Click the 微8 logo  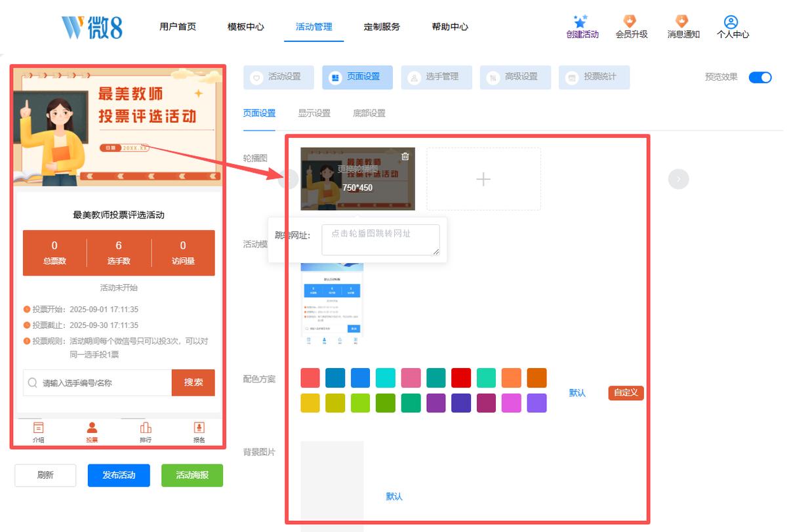(x=92, y=27)
